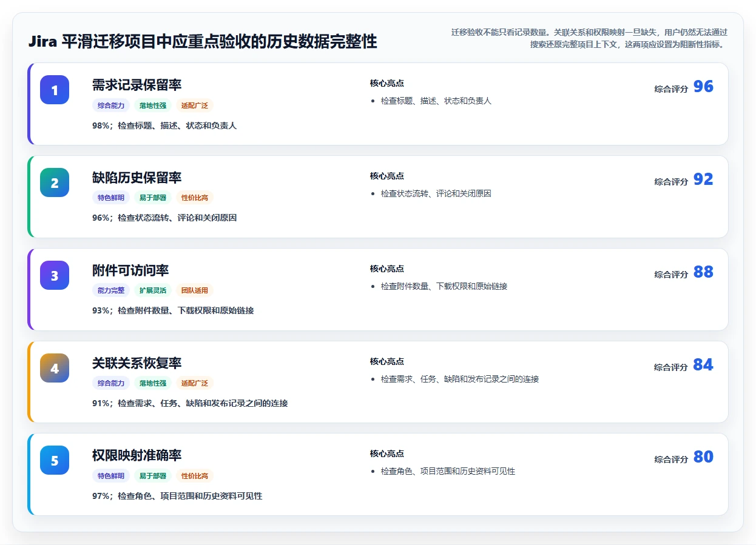Click 易于部署 tag under 权限映射准确率
The height and width of the screenshot is (545, 756).
click(153, 476)
